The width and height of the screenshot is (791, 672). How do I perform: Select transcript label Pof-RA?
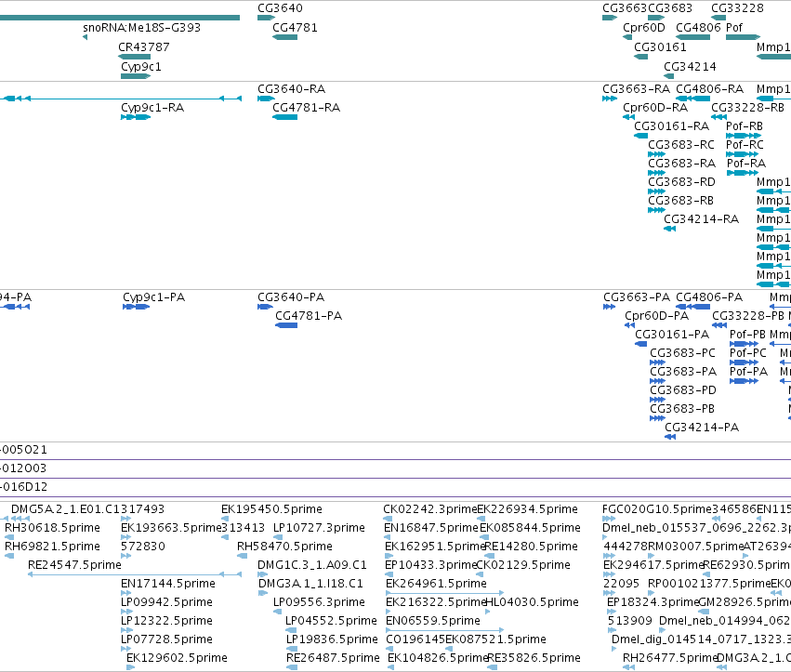(746, 164)
